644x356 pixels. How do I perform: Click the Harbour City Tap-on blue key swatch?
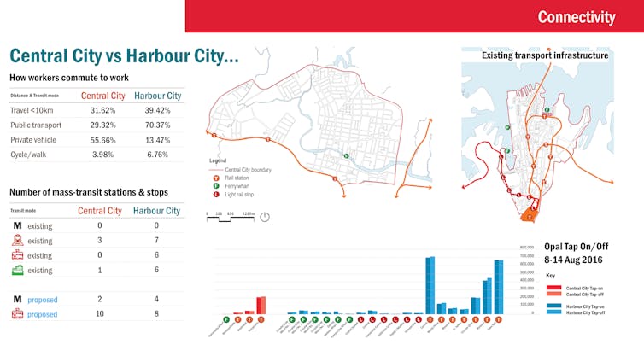(x=554, y=303)
